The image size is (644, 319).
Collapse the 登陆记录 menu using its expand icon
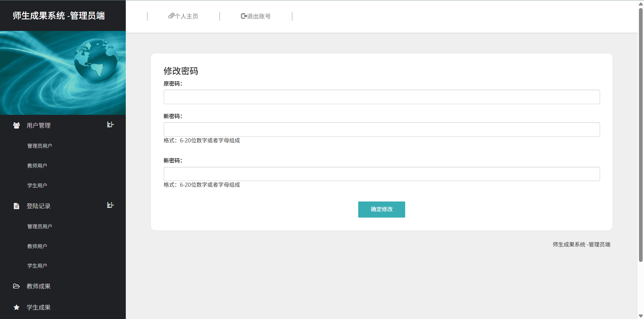click(110, 205)
